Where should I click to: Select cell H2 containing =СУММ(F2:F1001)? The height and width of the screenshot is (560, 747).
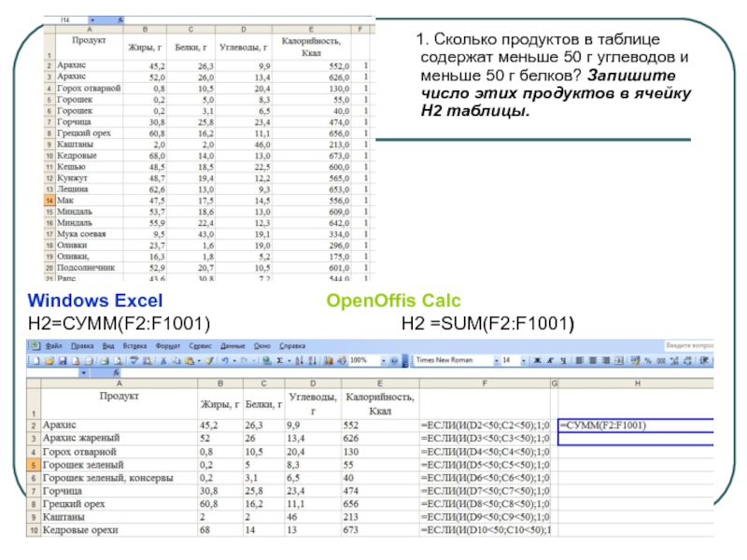(x=640, y=425)
